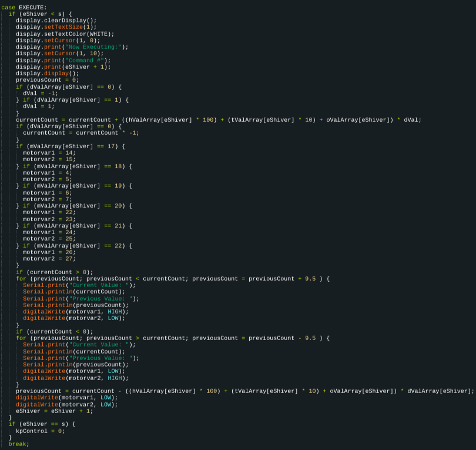This screenshot has height=450, width=476.
Task: Click the 'mValArray[eShiver] == 21' condition
Action: [78, 226]
